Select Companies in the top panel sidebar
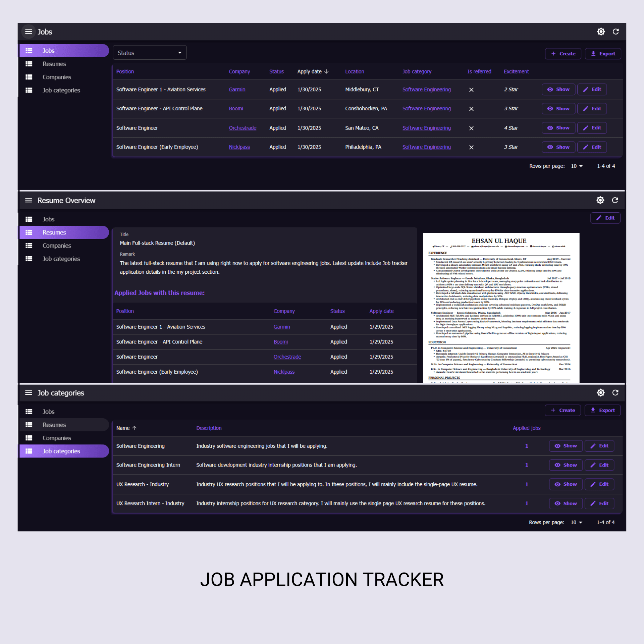Image resolution: width=644 pixels, height=644 pixels. tap(64, 77)
